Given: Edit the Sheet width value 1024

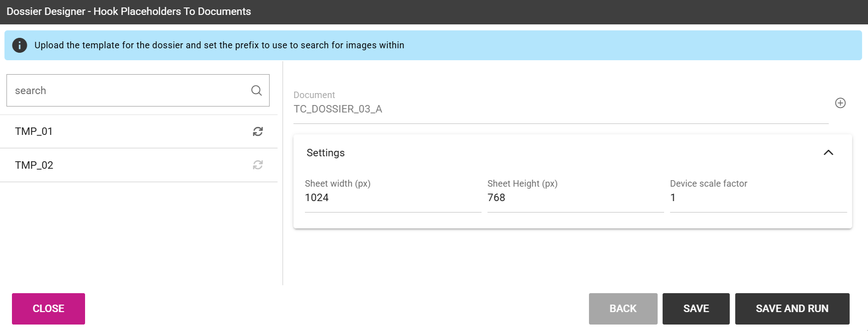Looking at the screenshot, I should 393,198.
